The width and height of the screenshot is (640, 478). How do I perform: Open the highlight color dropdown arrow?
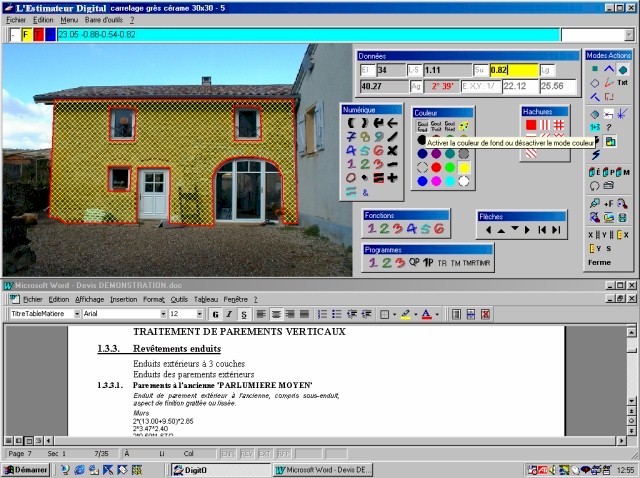(416, 314)
